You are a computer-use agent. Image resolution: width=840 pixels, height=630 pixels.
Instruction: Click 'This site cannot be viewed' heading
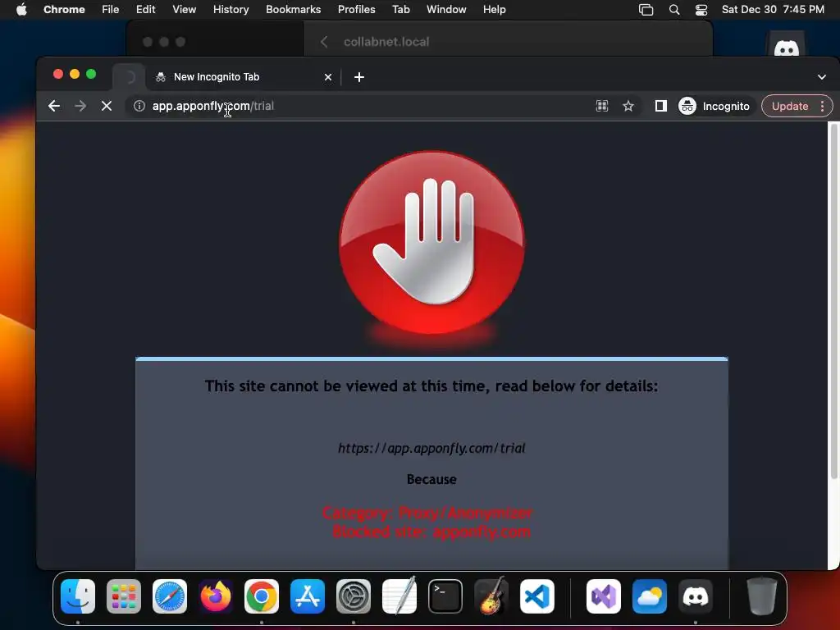coord(431,386)
